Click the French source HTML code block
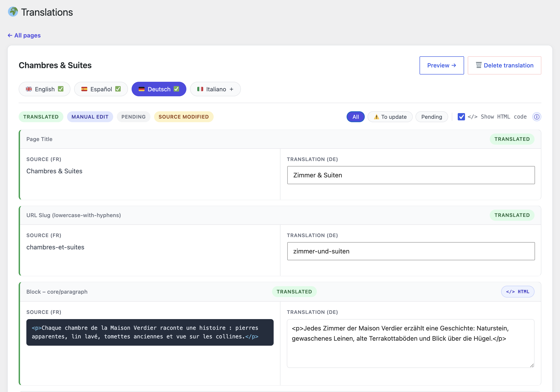 [150, 332]
